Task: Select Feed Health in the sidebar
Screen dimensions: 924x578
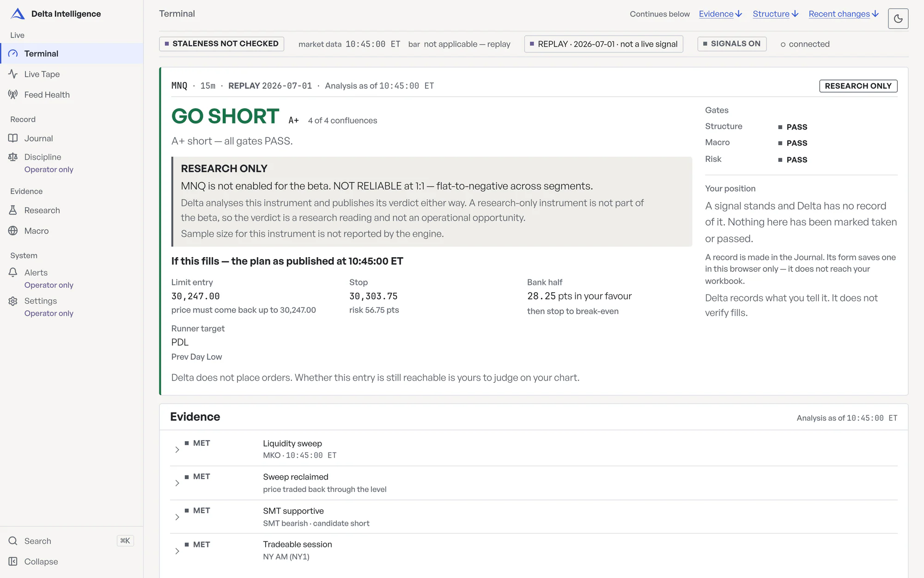Action: (72, 95)
